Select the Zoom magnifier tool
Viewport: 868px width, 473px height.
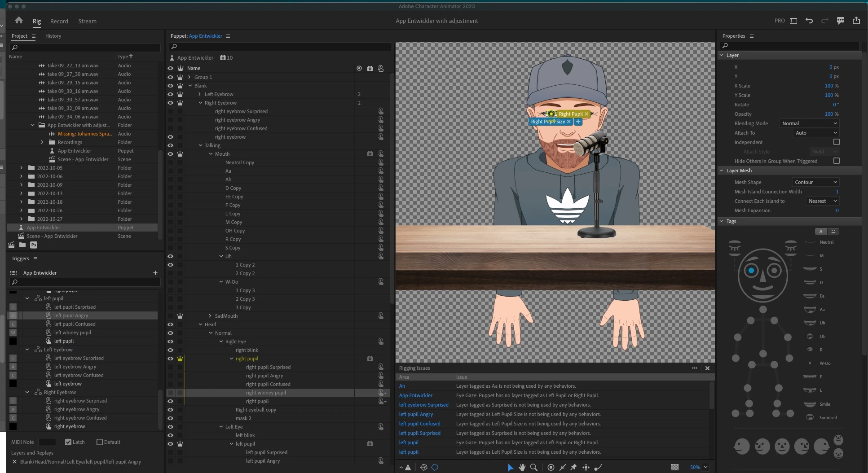[534, 467]
